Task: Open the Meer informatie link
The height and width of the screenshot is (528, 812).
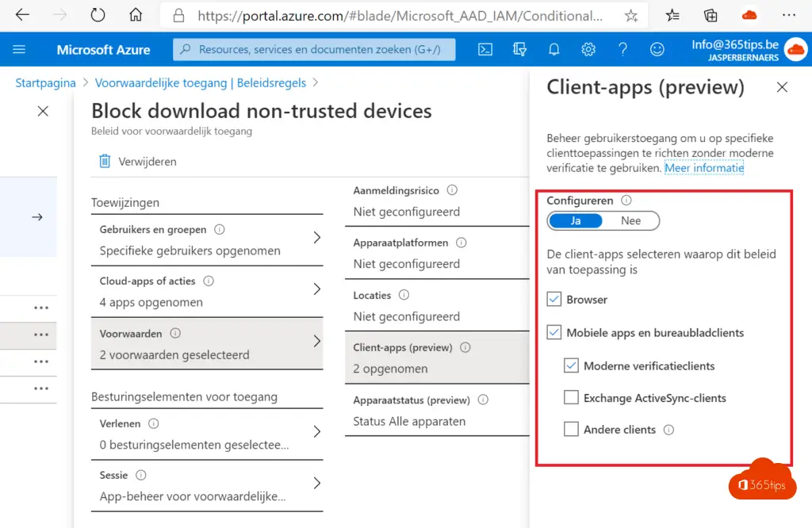Action: click(704, 168)
